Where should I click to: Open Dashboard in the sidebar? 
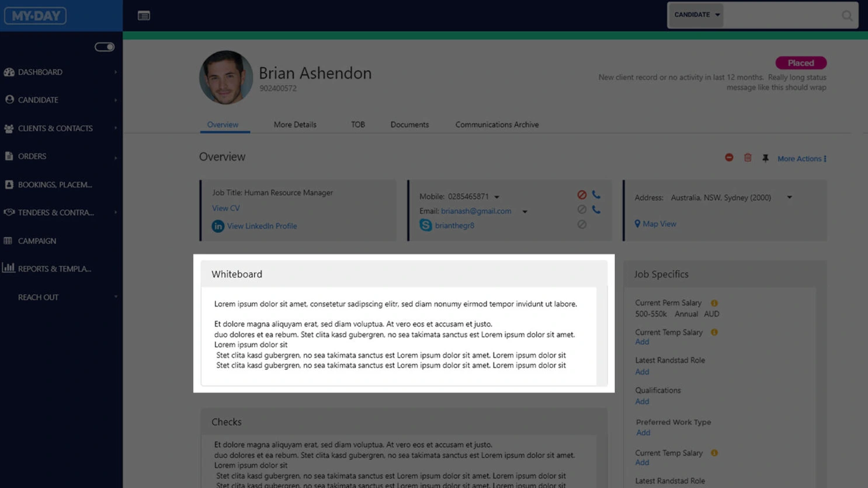(40, 72)
